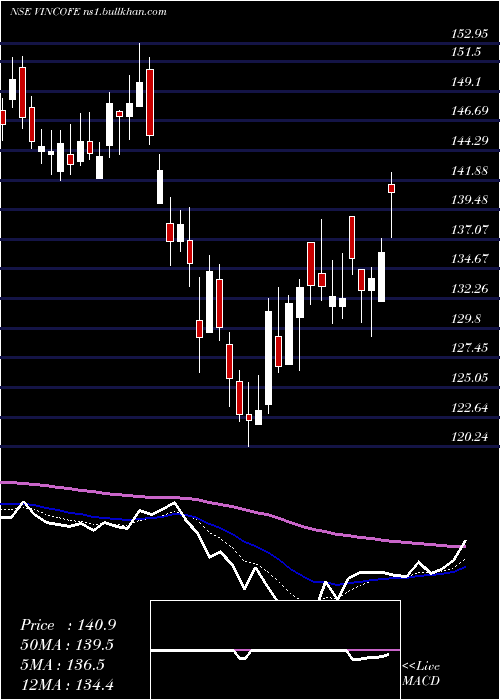Click the blue moving average line
Screen dimensions: 500x700
pos(232,542)
